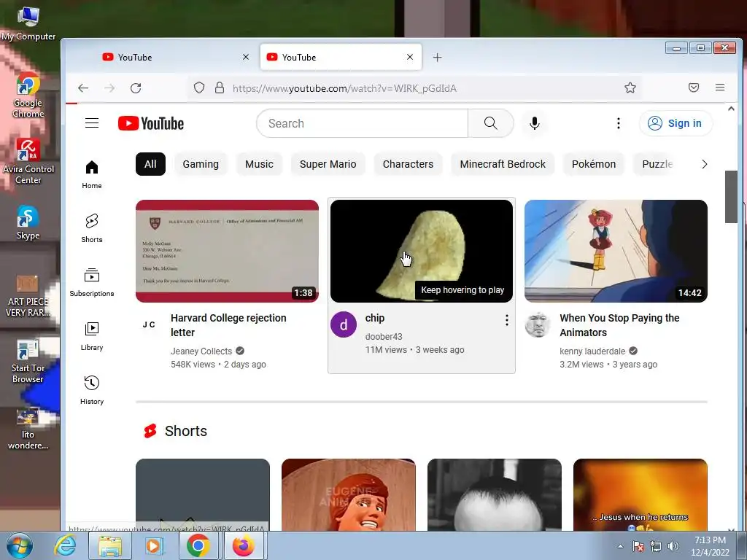The image size is (747, 560).
Task: Open When You Stop Paying the Animators title
Action: click(619, 325)
